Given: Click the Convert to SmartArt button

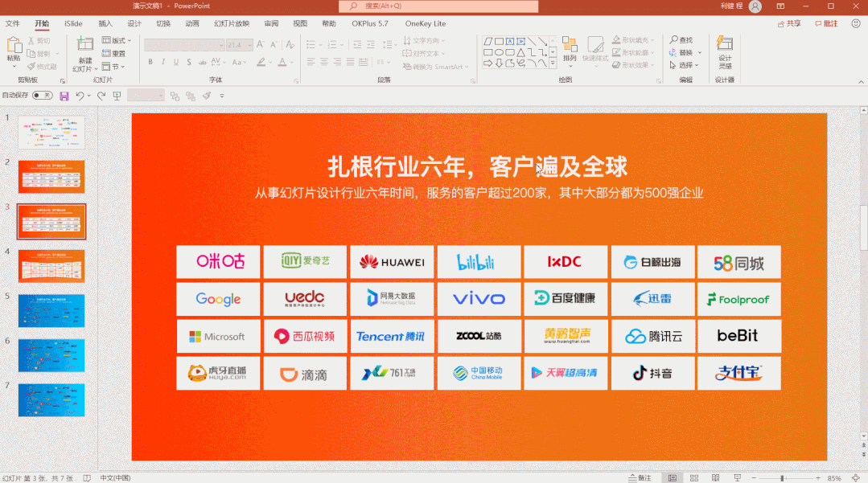Looking at the screenshot, I should point(436,67).
